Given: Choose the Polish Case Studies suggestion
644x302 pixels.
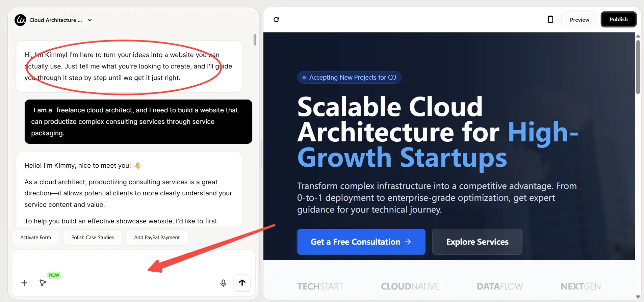Looking at the screenshot, I should 93,238.
